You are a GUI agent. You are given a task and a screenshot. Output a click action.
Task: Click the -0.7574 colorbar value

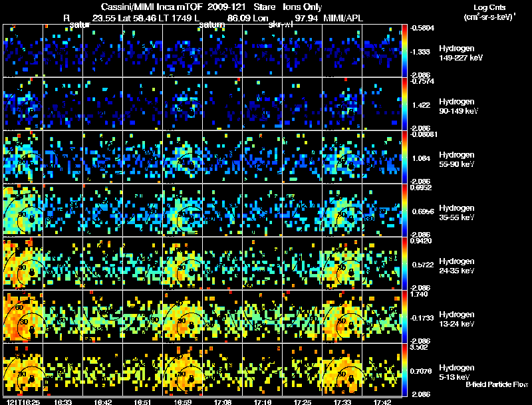point(422,81)
